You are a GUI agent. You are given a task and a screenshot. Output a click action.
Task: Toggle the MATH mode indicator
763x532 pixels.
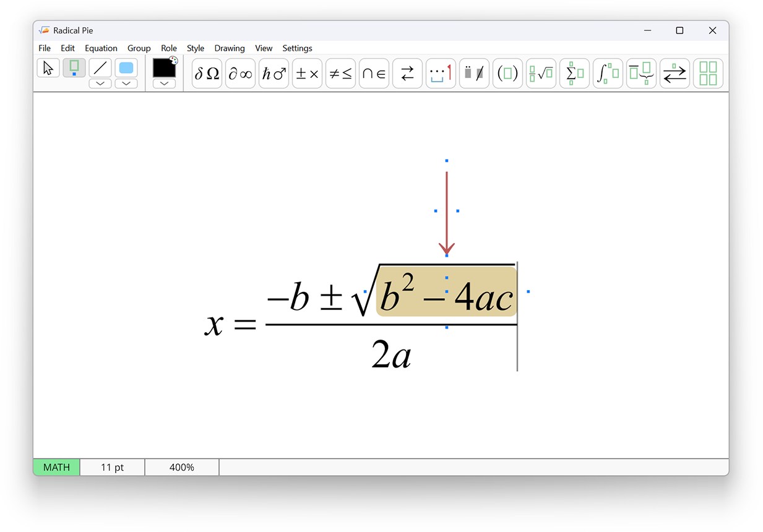[x=56, y=467]
